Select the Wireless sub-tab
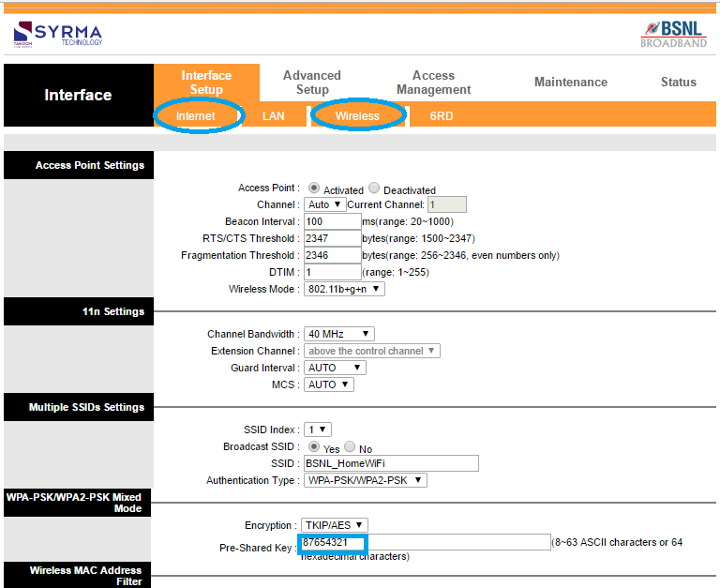Viewport: 720px width, 588px height. [357, 115]
